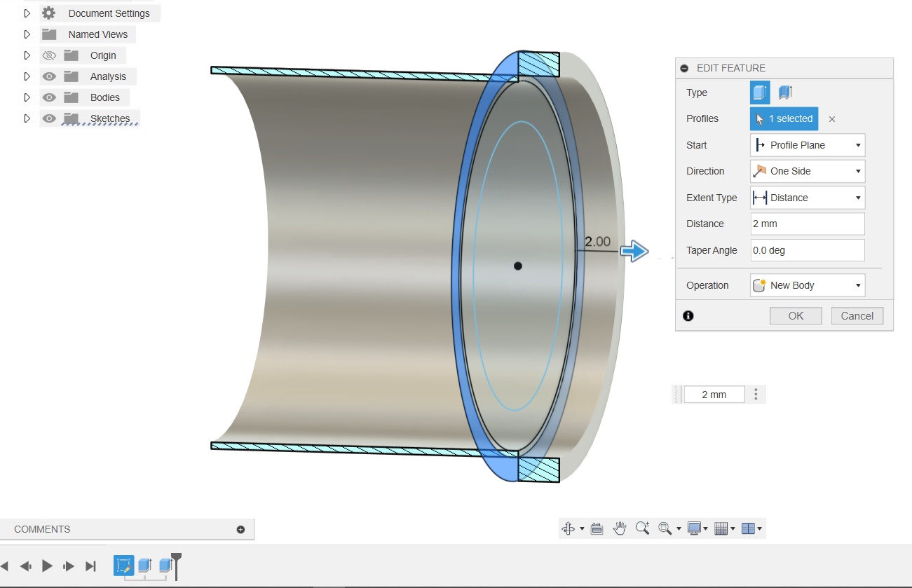Choose the Thin Extrude type icon
This screenshot has width=912, height=588.
pyautogui.click(x=785, y=93)
